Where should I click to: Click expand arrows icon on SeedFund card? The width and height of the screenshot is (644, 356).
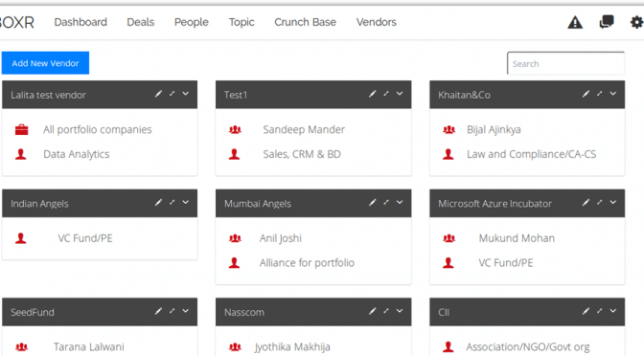click(x=172, y=311)
